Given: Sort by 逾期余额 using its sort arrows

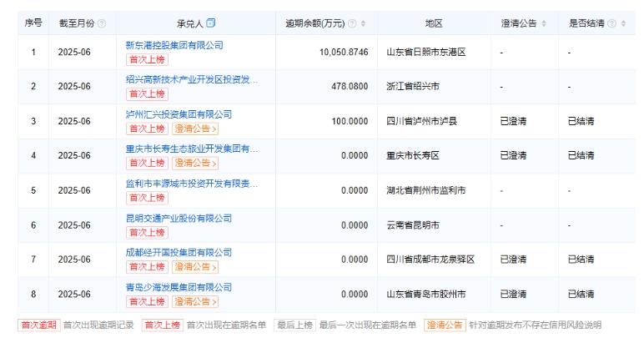Looking at the screenshot, I should pos(362,23).
